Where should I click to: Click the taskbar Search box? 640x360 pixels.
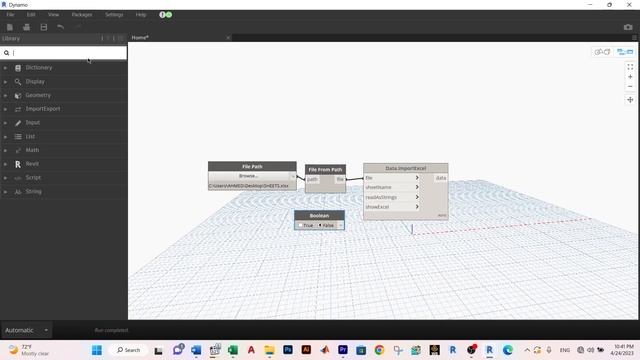point(128,350)
